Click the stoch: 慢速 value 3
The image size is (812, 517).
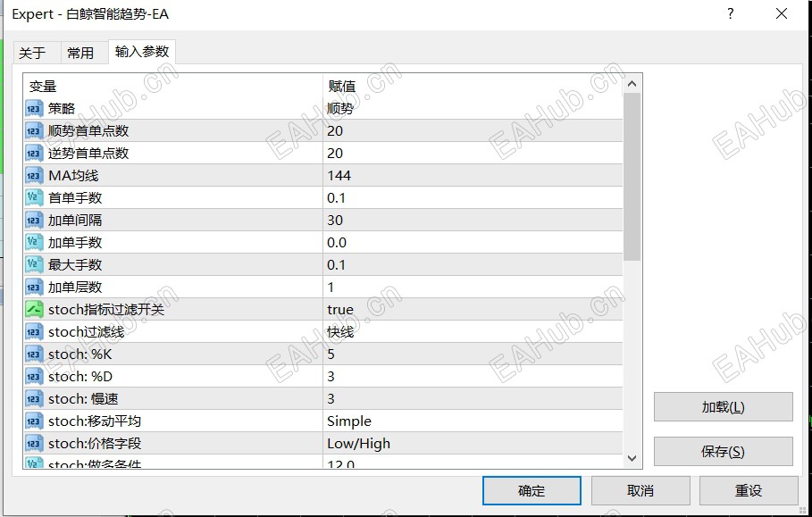click(331, 398)
